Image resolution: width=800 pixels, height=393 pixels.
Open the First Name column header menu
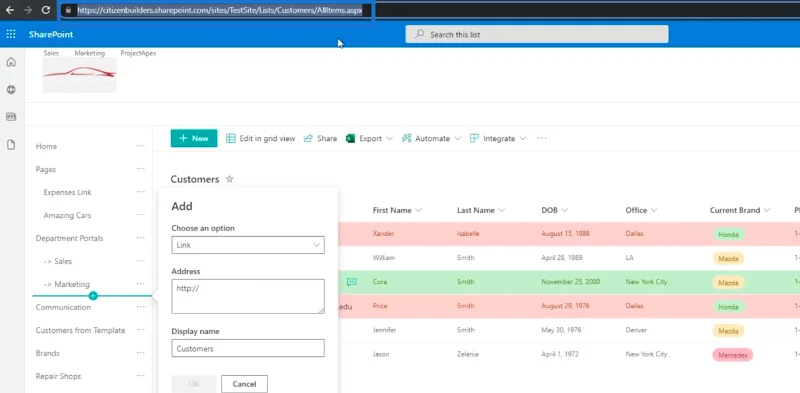pyautogui.click(x=397, y=210)
